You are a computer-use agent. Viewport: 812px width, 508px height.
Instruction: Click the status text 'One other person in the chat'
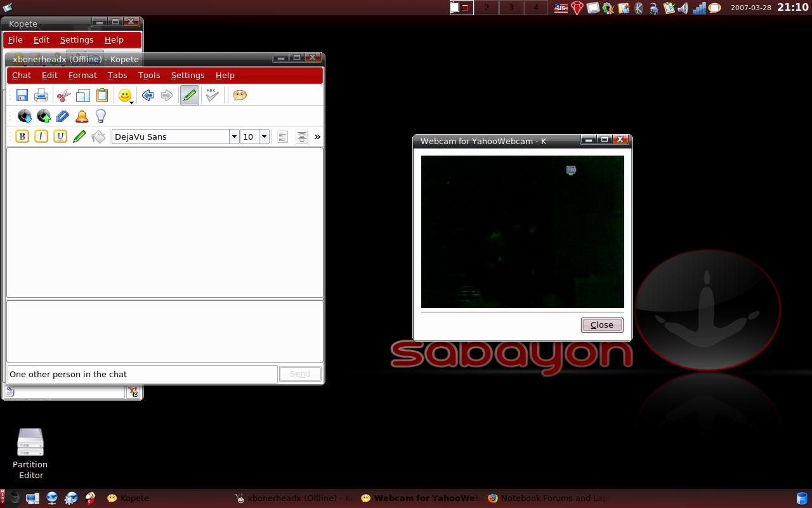[x=69, y=375]
